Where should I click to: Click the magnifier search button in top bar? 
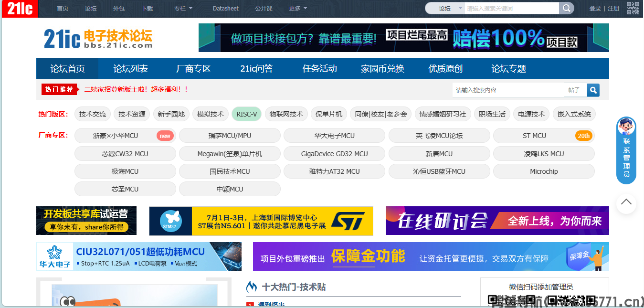point(566,8)
